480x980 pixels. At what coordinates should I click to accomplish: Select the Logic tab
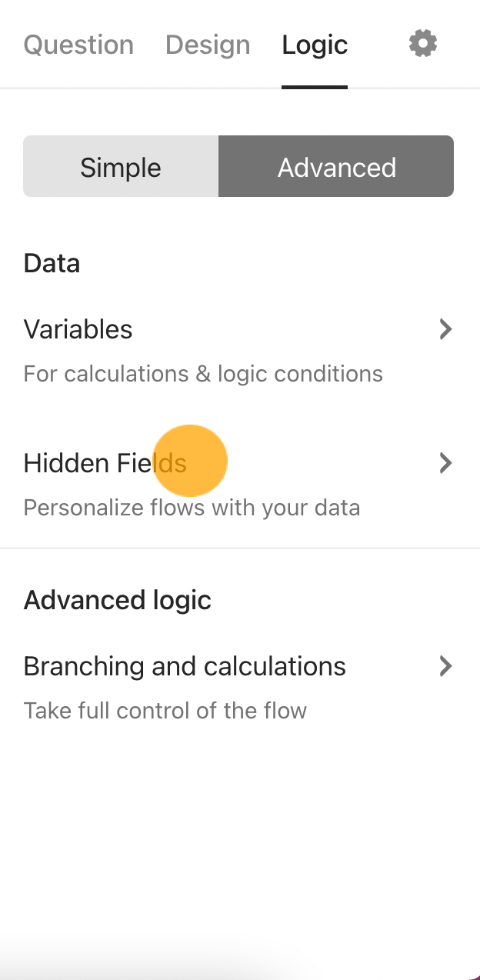[x=315, y=45]
